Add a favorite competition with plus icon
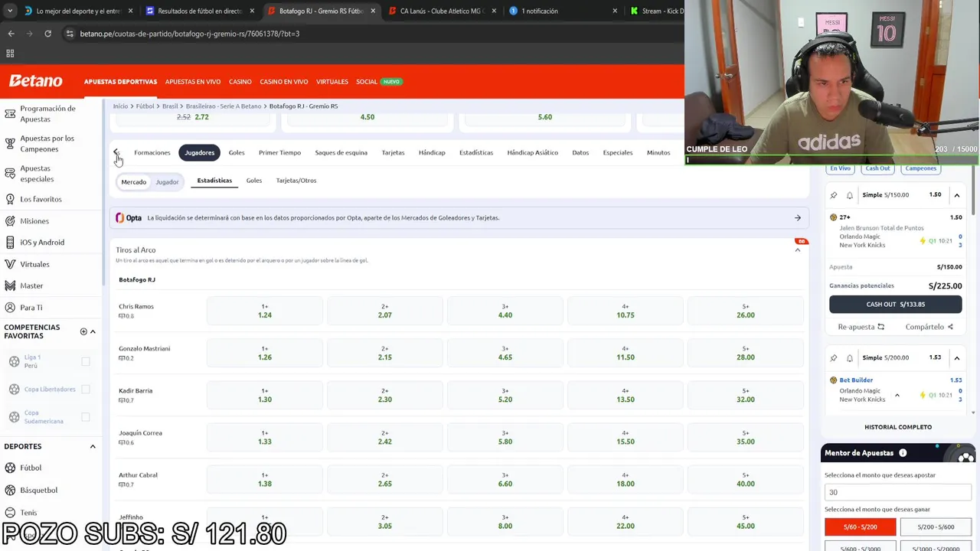Image resolution: width=980 pixels, height=551 pixels. click(83, 331)
